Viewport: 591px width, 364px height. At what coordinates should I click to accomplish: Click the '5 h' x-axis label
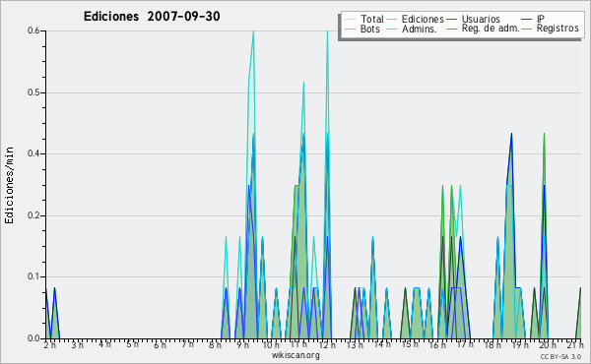pyautogui.click(x=132, y=344)
